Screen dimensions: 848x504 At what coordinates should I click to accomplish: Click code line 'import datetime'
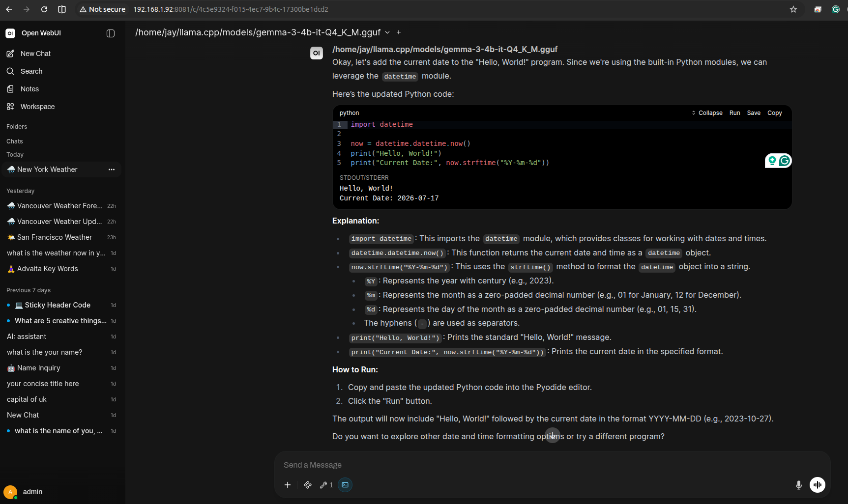tap(381, 125)
